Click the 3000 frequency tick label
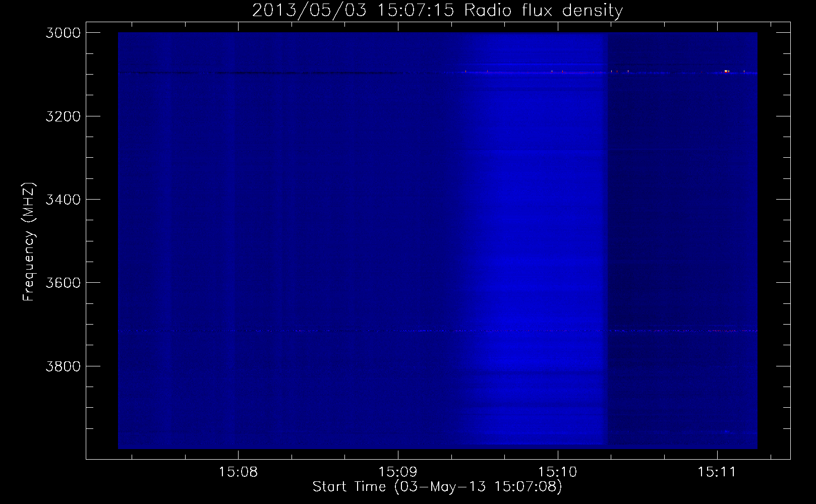Viewport: 816px width, 504px height. (63, 33)
